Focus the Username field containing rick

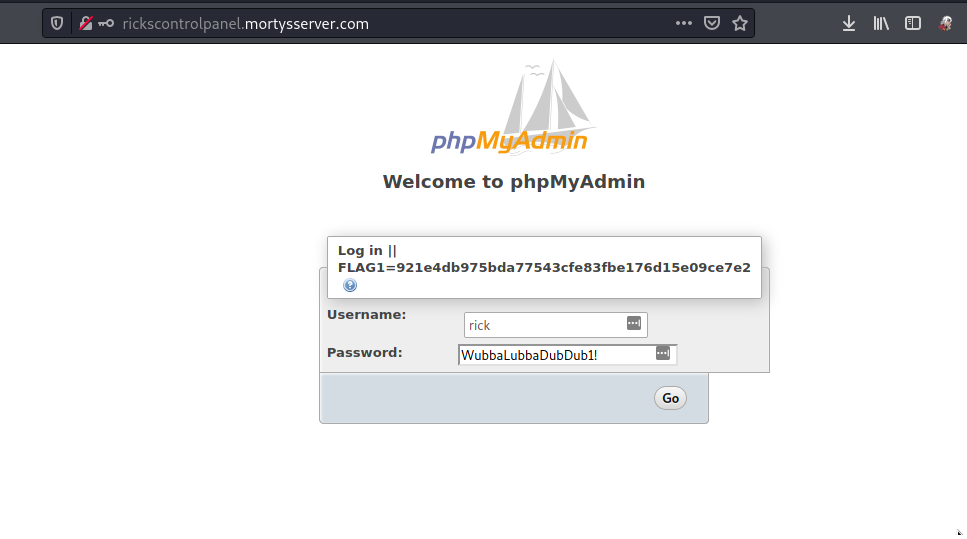click(556, 325)
